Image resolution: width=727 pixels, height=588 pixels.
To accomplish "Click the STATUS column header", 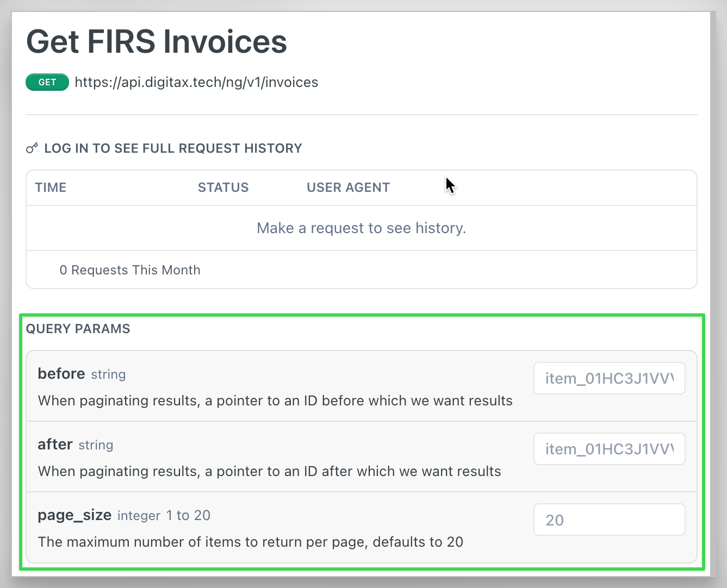I will click(x=223, y=187).
